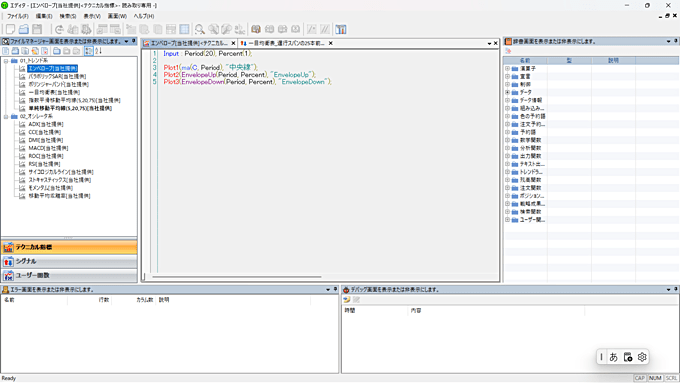Click the IME あ input mode indicator
This screenshot has height=383, width=680.
[x=613, y=357]
